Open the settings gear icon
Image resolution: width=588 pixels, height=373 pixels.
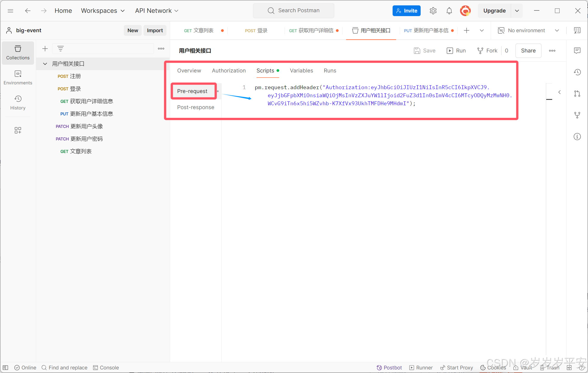(x=433, y=11)
